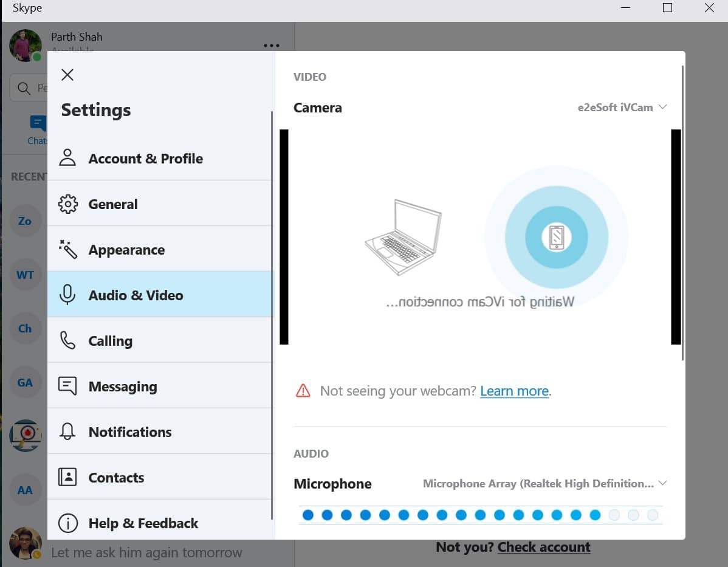Click the phone handset Calling icon

pos(67,340)
